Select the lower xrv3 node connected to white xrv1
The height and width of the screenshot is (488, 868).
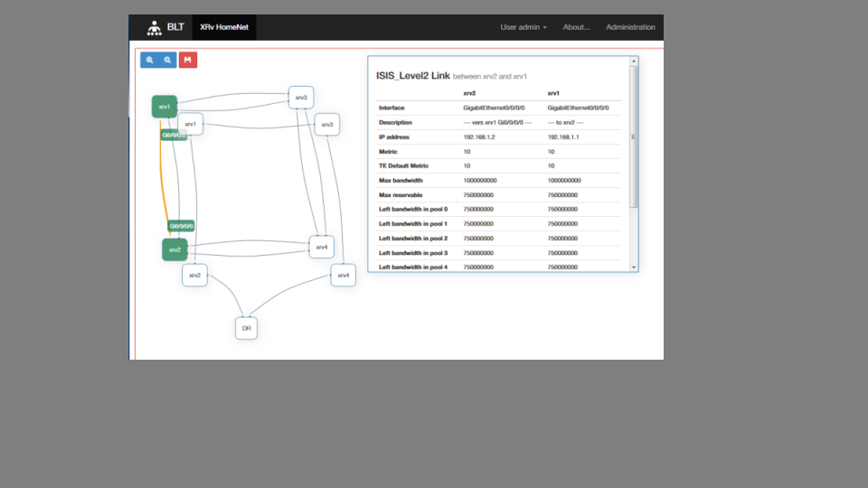coord(327,125)
